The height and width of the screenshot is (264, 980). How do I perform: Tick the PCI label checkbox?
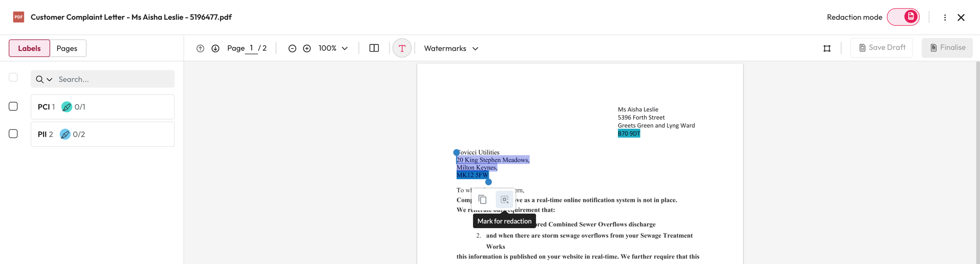13,106
